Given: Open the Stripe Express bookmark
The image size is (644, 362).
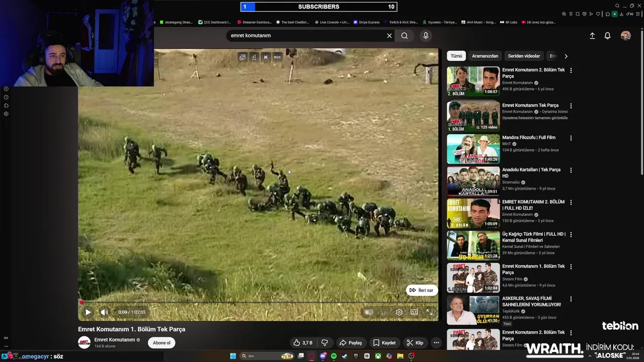Looking at the screenshot, I should [366, 22].
